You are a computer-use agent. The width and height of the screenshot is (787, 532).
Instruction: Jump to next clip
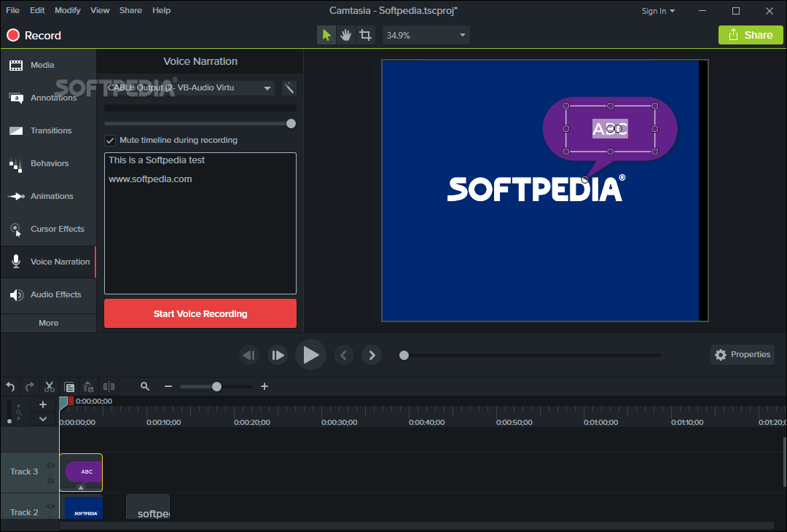click(372, 356)
